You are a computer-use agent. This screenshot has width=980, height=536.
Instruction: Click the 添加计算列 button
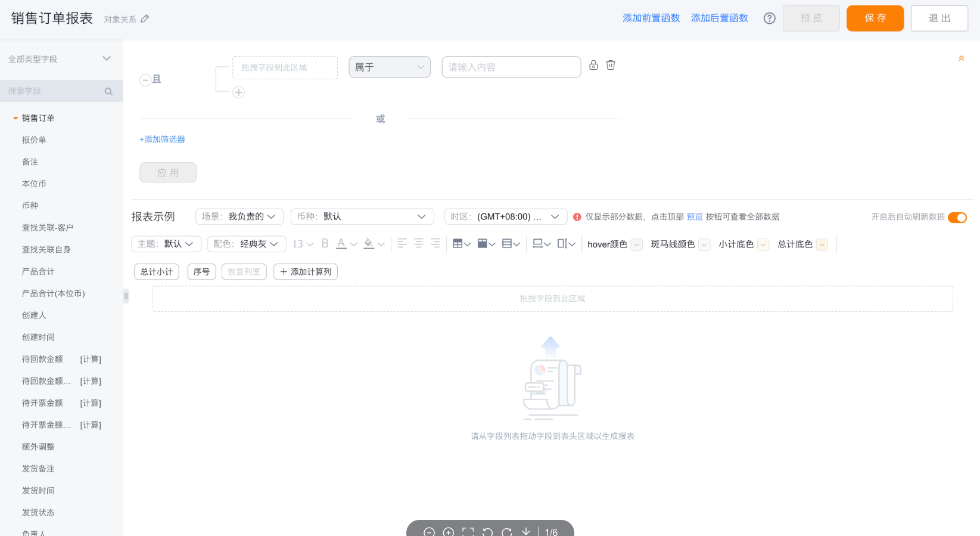306,272
